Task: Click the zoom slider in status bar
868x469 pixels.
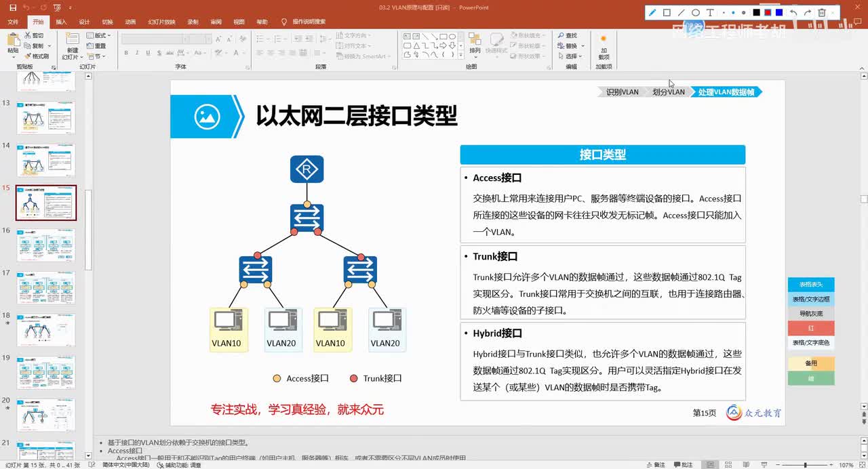Action: coord(806,465)
